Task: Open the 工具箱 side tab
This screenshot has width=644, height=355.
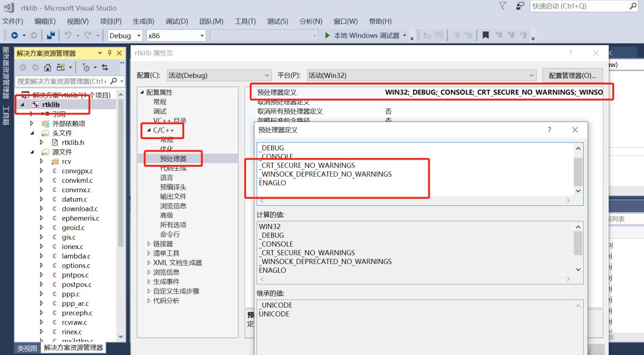Action: point(5,115)
